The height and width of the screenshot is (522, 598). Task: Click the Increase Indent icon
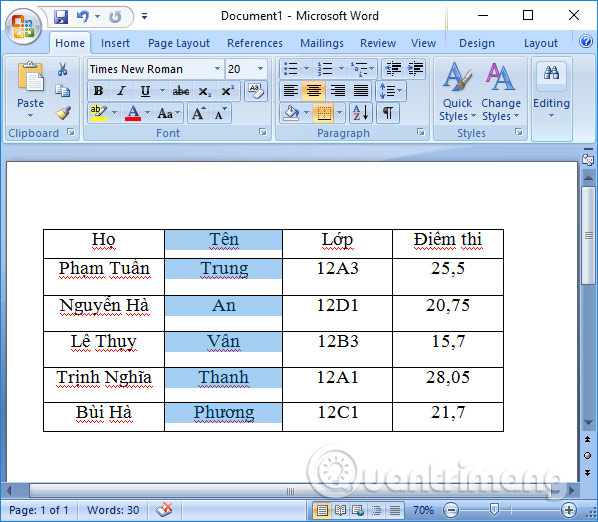coord(415,69)
